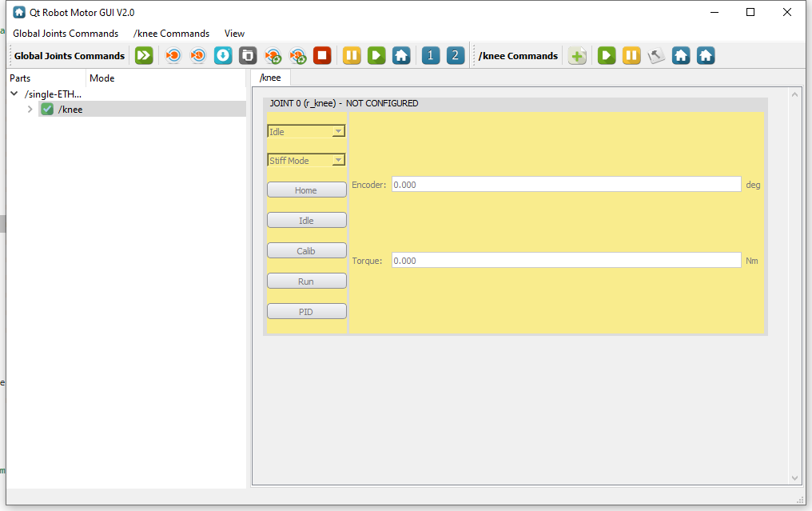This screenshot has width=812, height=511.
Task: Click the Qt Robot Motor GUI title icon
Action: pyautogui.click(x=19, y=12)
